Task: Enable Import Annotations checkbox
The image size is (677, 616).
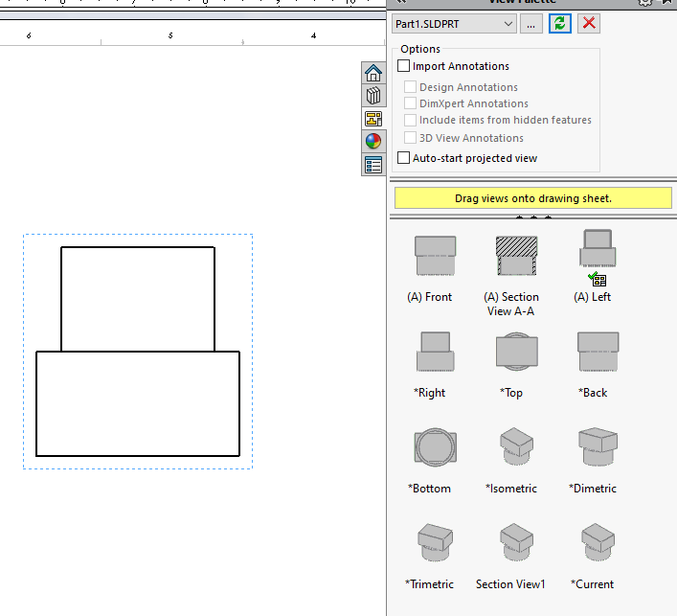Action: (x=404, y=66)
